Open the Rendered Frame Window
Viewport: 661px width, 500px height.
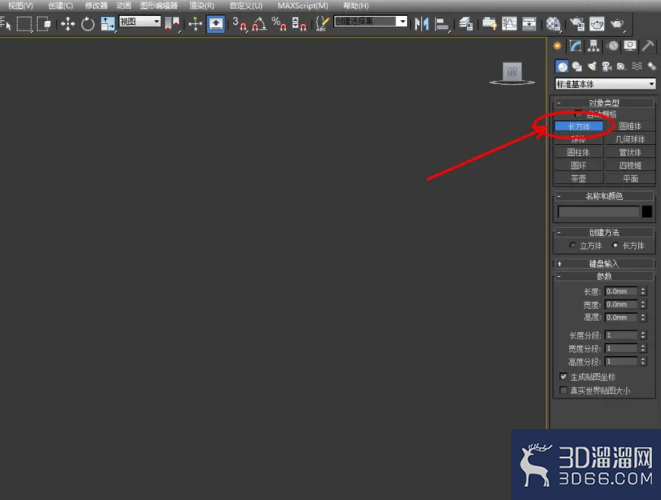[x=597, y=24]
